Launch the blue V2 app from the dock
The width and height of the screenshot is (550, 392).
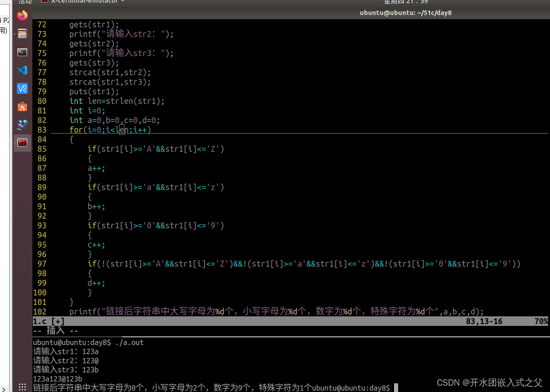tap(22, 88)
